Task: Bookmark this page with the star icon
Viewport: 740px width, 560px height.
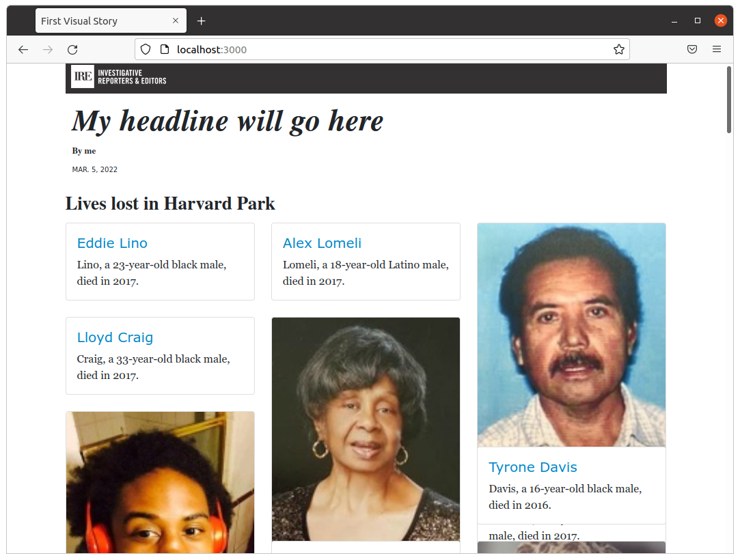Action: 618,50
